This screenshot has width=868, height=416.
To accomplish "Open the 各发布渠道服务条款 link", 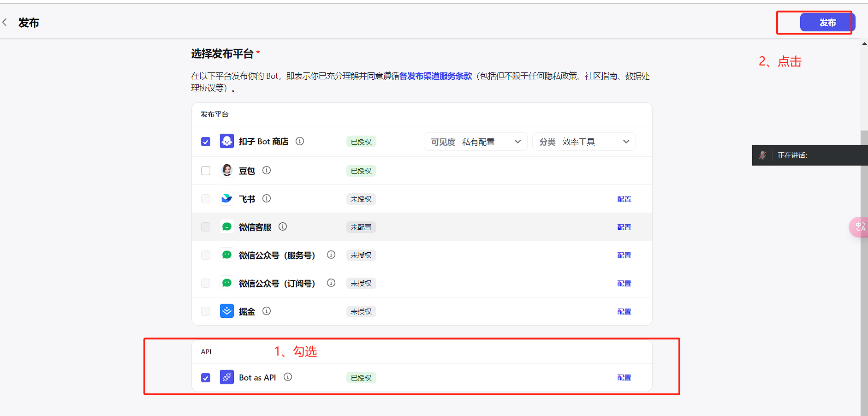I will [435, 76].
